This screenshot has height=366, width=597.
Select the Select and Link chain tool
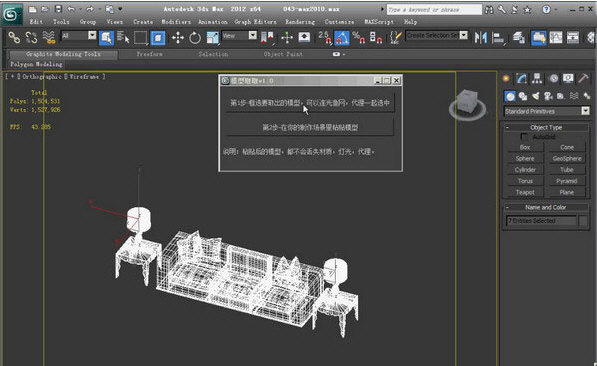[x=14, y=37]
